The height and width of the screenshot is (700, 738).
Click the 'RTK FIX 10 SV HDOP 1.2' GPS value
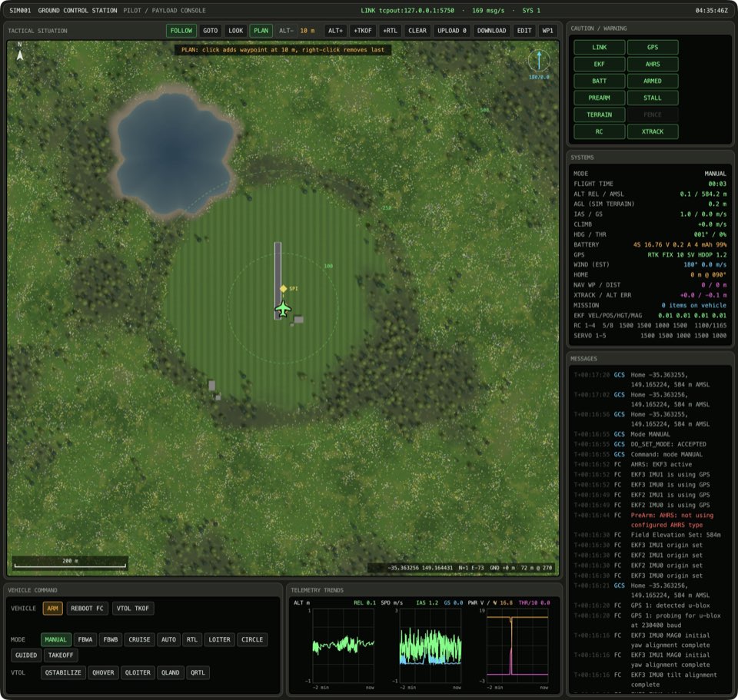tap(687, 254)
